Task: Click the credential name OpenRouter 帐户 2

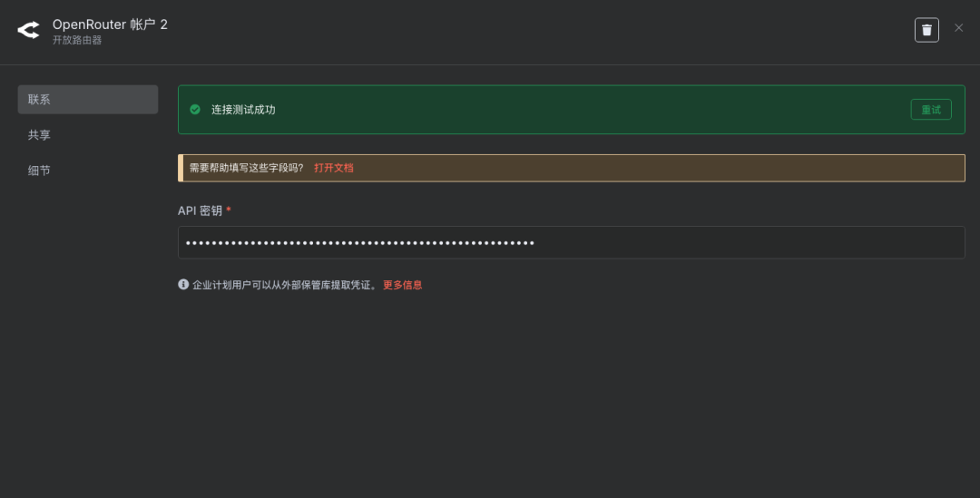Action: tap(110, 24)
